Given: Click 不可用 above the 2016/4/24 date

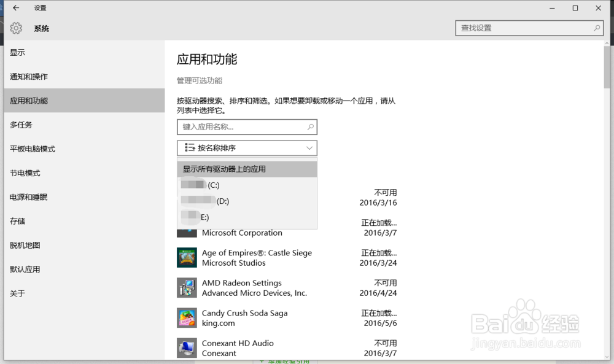Looking at the screenshot, I should 386,282.
